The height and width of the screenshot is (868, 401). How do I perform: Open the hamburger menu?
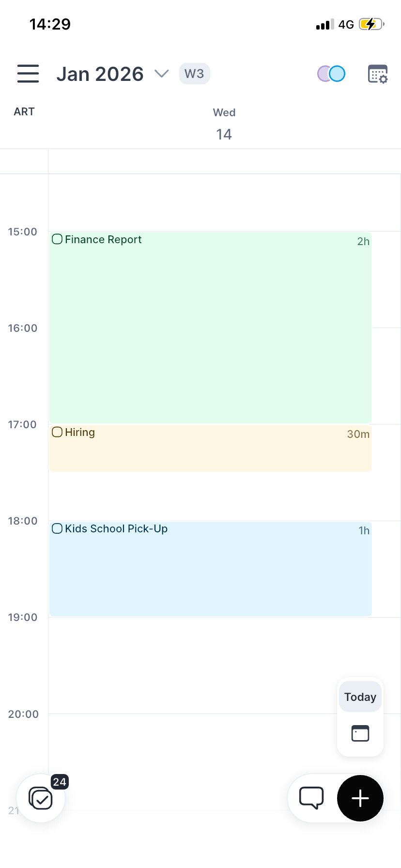(28, 74)
